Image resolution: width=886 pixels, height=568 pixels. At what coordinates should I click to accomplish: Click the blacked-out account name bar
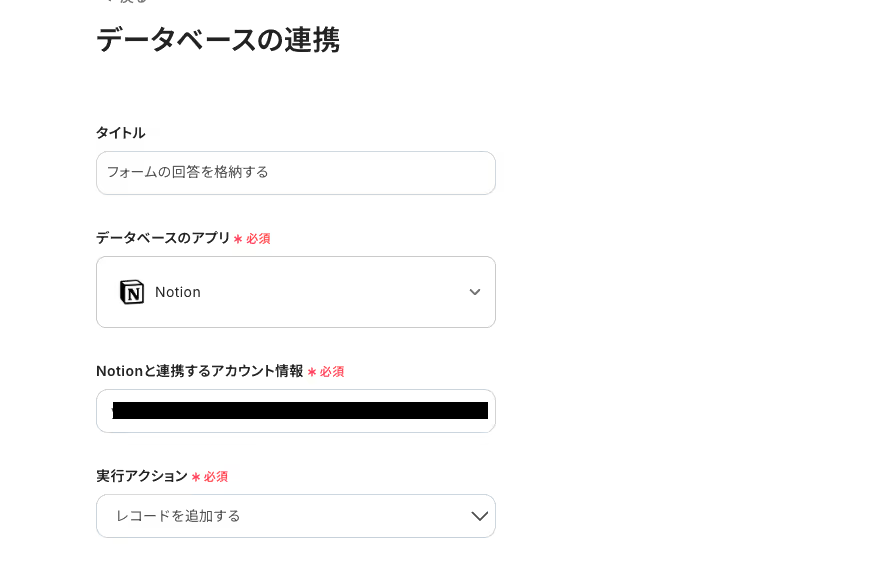tap(300, 410)
